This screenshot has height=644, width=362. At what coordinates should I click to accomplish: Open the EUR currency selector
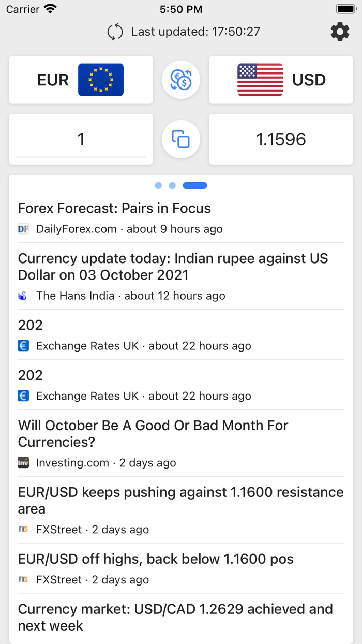click(80, 80)
